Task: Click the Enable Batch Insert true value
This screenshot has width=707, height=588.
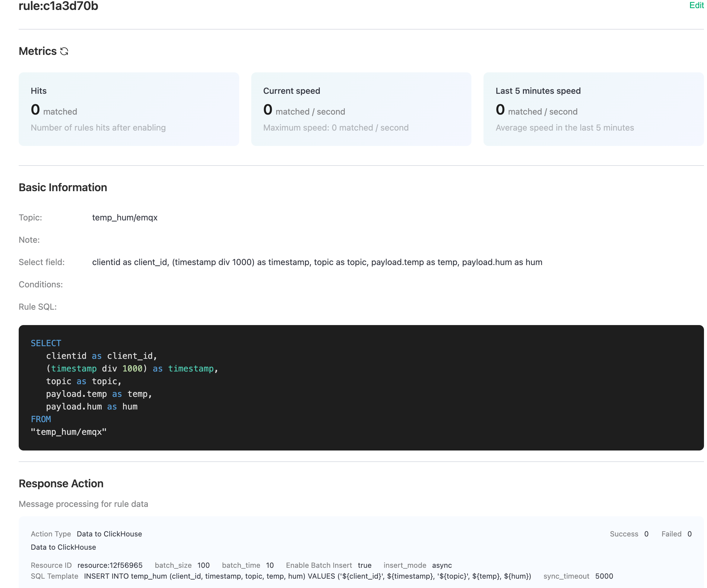Action: (x=365, y=565)
